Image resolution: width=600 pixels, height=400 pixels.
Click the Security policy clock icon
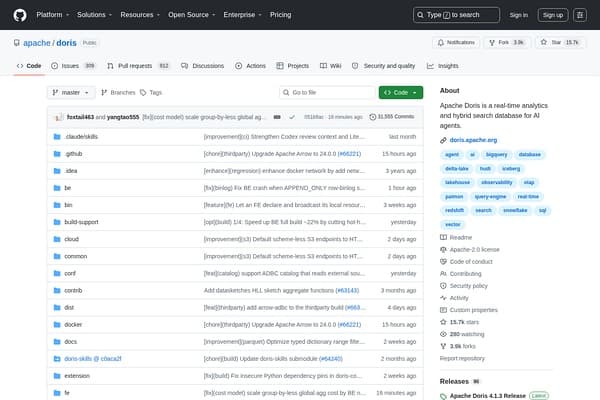click(443, 286)
